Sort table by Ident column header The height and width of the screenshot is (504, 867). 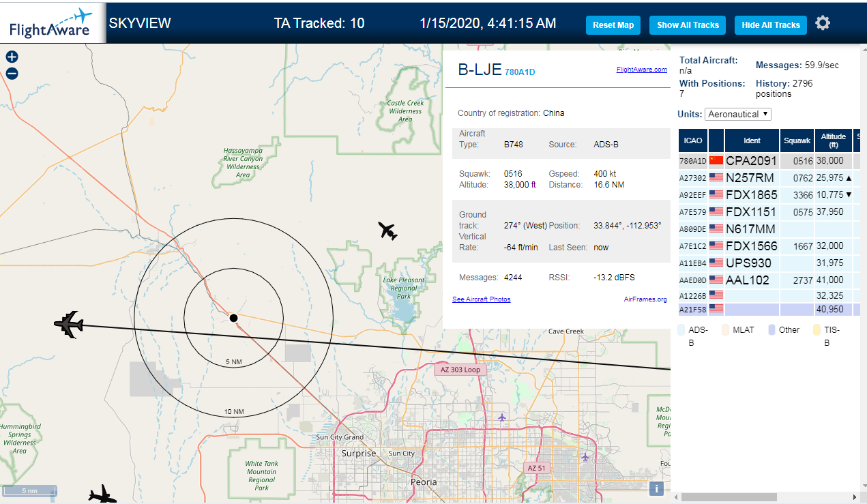[752, 140]
